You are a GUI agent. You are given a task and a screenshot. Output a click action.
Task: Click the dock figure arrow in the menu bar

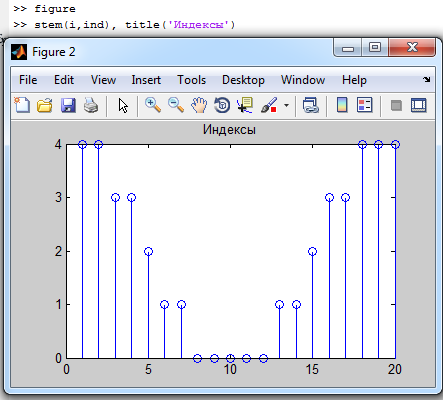(426, 79)
